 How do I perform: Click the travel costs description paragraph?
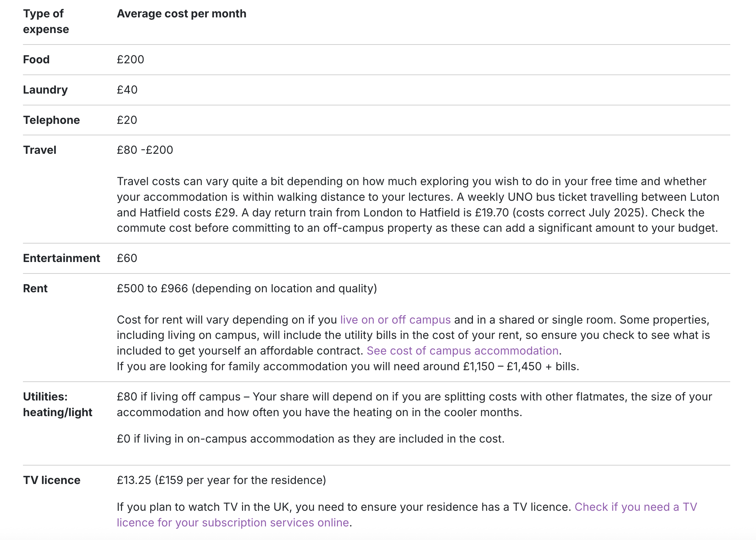pos(417,205)
